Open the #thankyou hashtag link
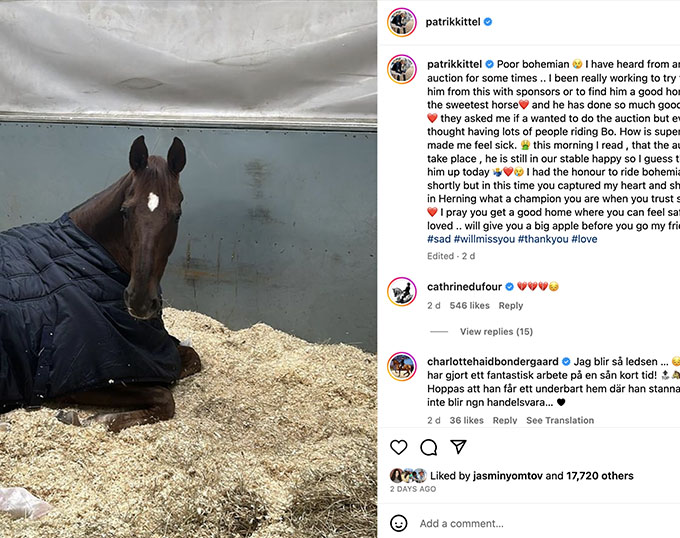This screenshot has width=680, height=538. [543, 239]
